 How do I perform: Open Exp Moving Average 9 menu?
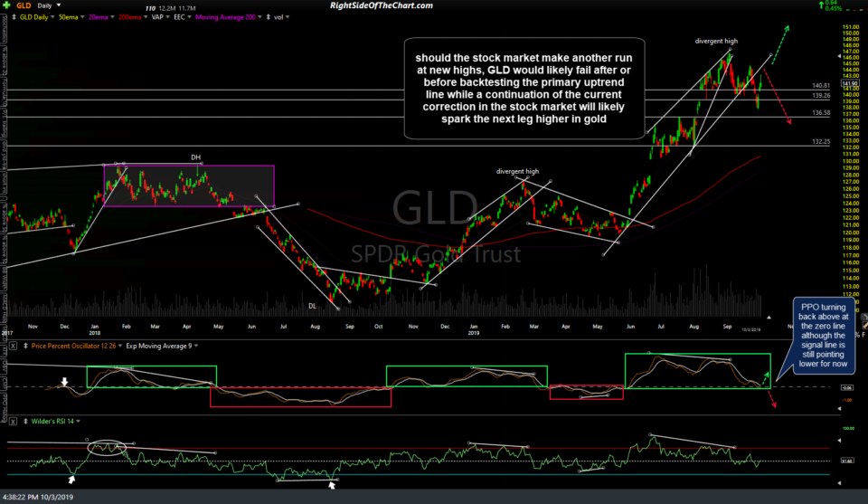pos(196,346)
